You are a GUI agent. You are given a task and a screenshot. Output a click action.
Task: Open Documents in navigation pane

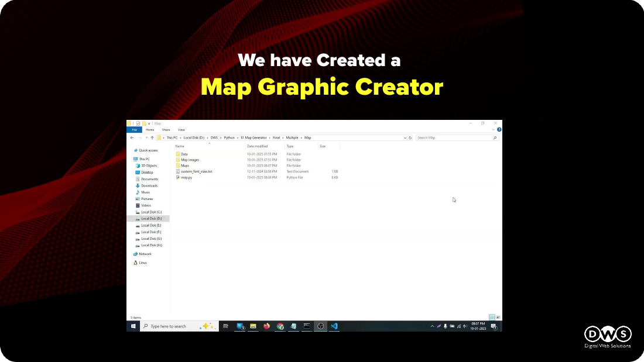pyautogui.click(x=146, y=179)
